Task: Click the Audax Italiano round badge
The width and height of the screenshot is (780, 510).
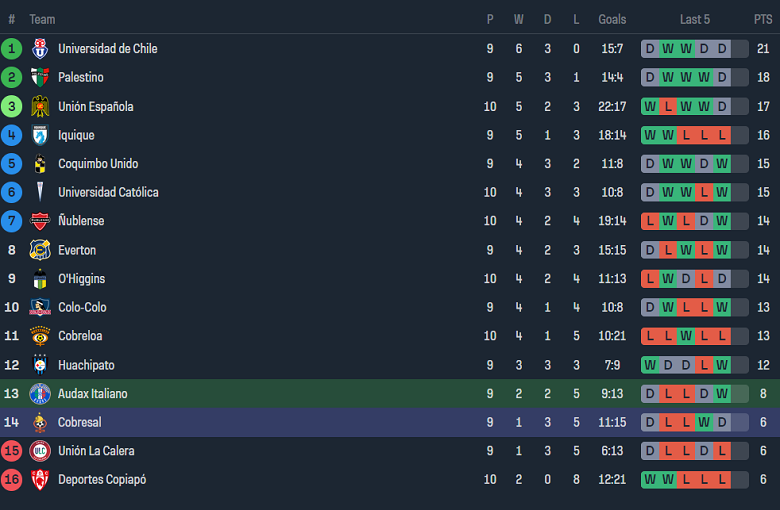Action: tap(40, 394)
